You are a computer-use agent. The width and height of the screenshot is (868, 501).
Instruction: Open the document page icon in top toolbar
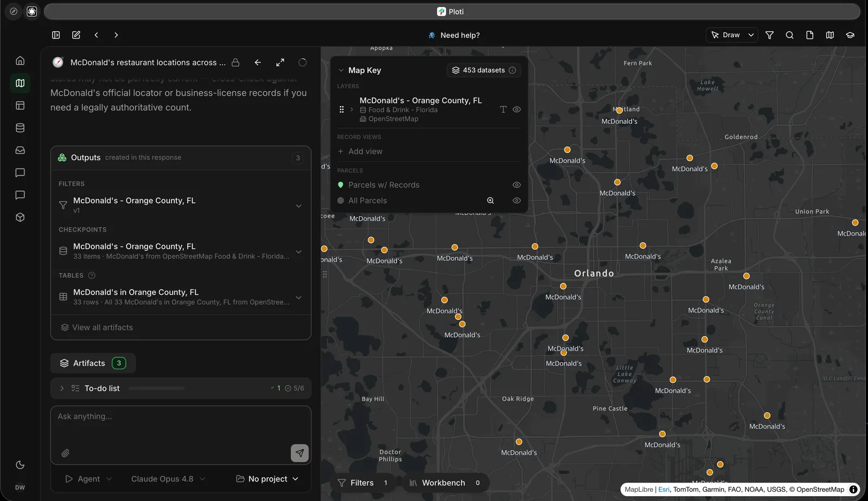pyautogui.click(x=809, y=35)
